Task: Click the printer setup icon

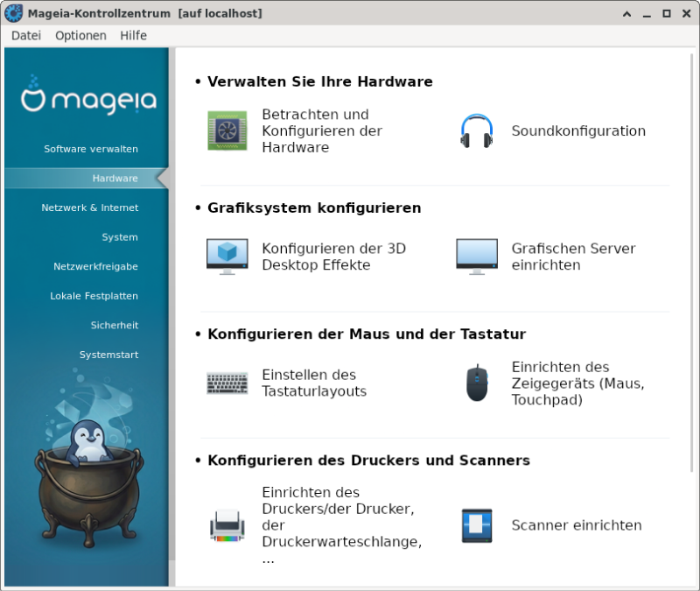Action: 227,525
